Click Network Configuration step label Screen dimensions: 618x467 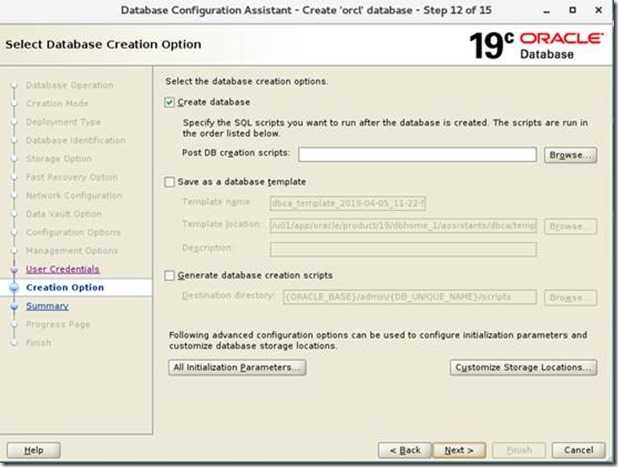(x=74, y=195)
